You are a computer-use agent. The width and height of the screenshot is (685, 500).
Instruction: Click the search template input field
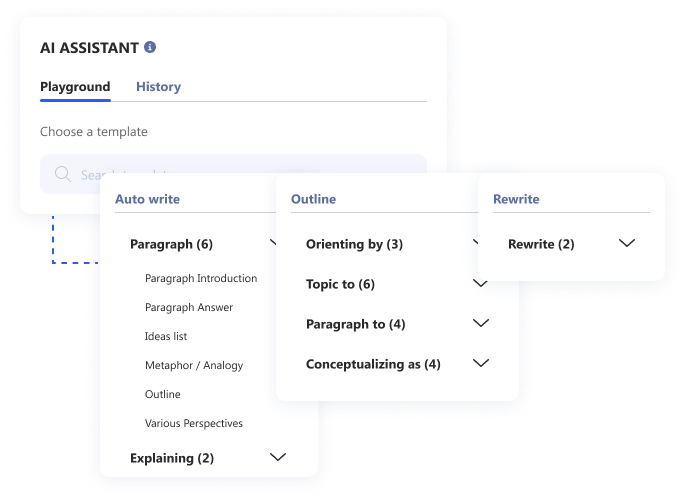(x=233, y=174)
